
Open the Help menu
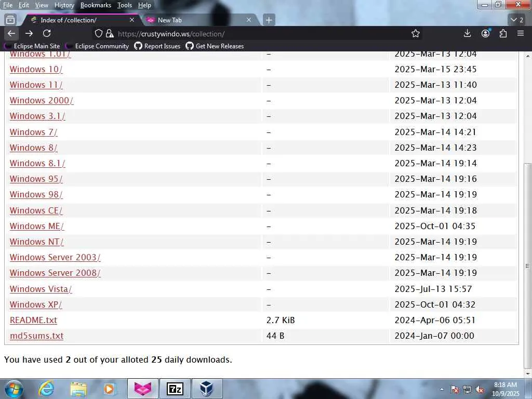click(x=144, y=5)
